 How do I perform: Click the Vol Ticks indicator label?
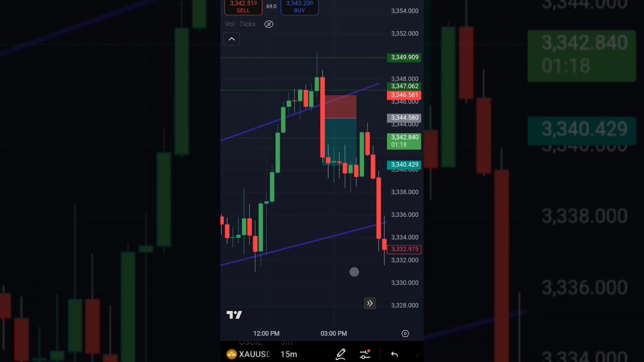coord(240,24)
